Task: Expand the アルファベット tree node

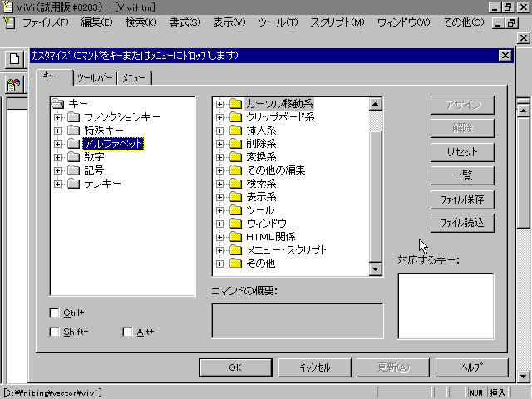Action: coord(57,144)
